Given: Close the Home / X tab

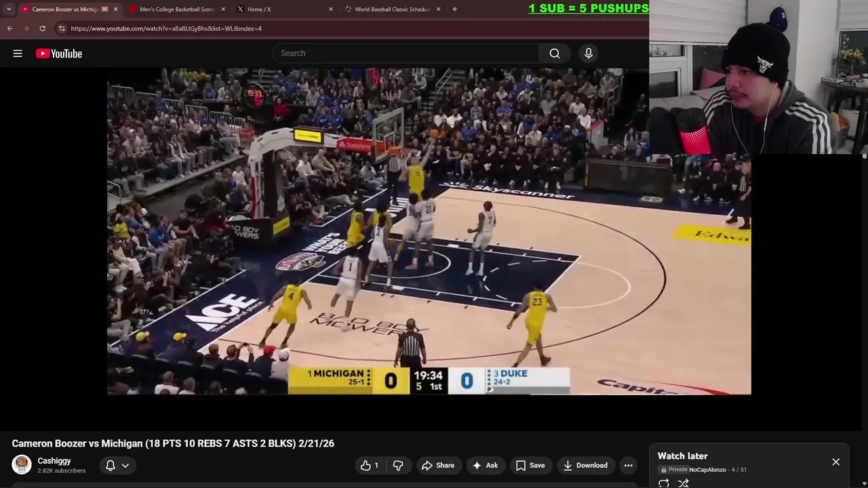Looking at the screenshot, I should (x=331, y=9).
